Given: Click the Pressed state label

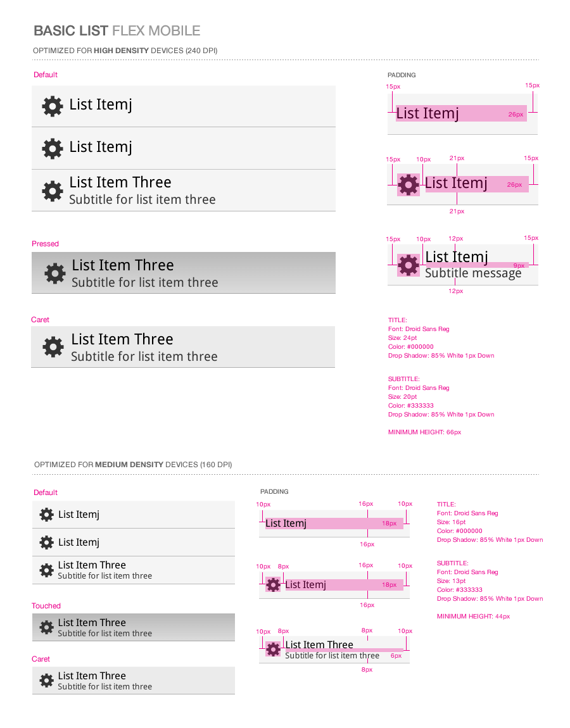Looking at the screenshot, I should pos(45,244).
